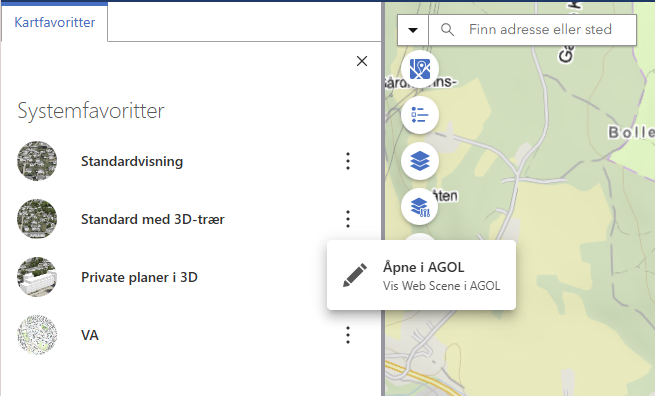Open the legend list icon button

point(420,115)
